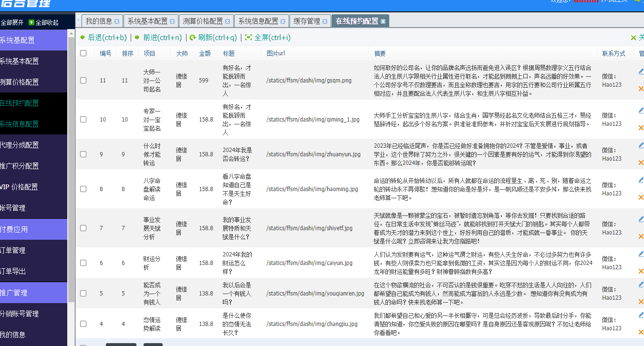
Task: Close the 缓存管理 tab with its x icon
Action: click(x=325, y=21)
